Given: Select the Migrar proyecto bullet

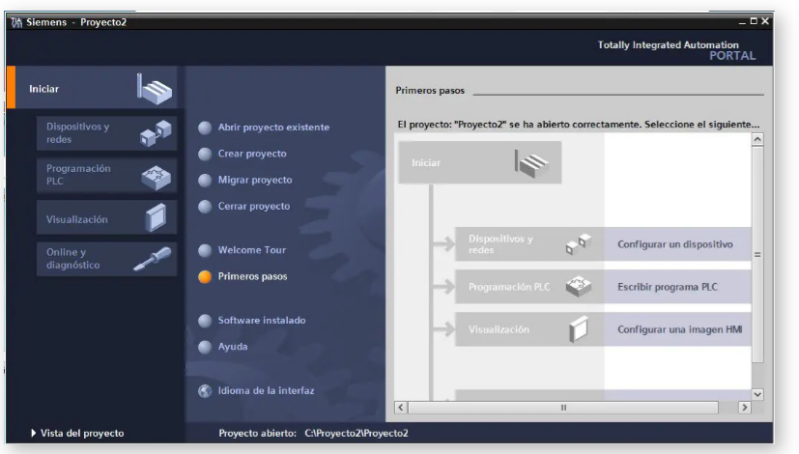Looking at the screenshot, I should 205,180.
